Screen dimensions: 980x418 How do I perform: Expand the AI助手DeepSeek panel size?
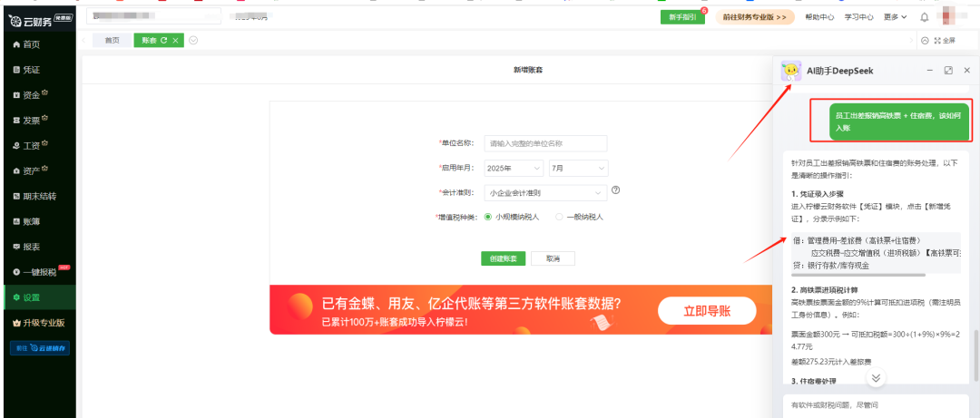948,71
